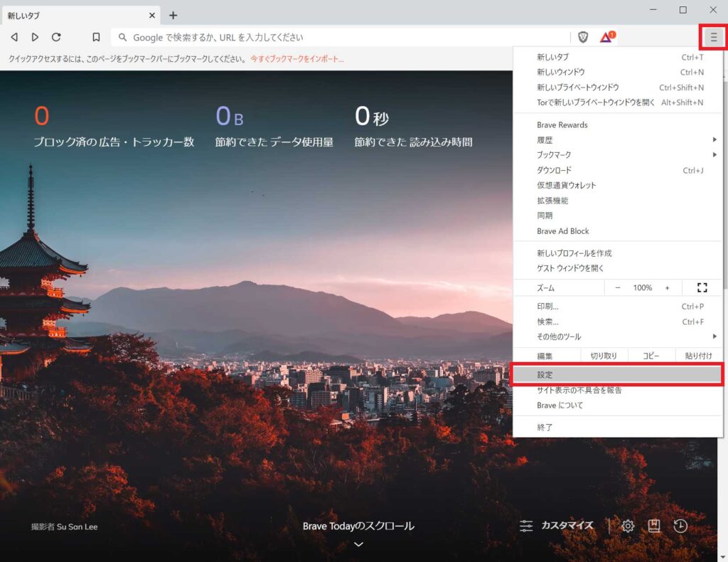Screen dimensions: 728x562
Task: Click the bookmarks book icon at bottom right
Action: 654,526
